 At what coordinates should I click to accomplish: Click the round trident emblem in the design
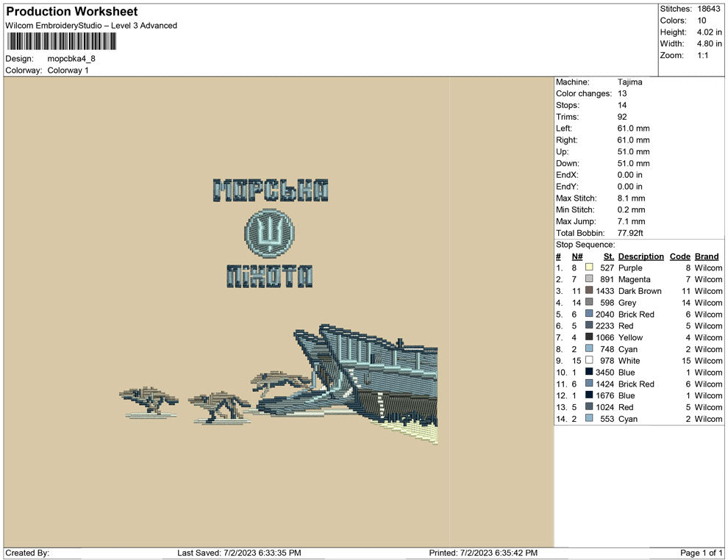[x=269, y=233]
